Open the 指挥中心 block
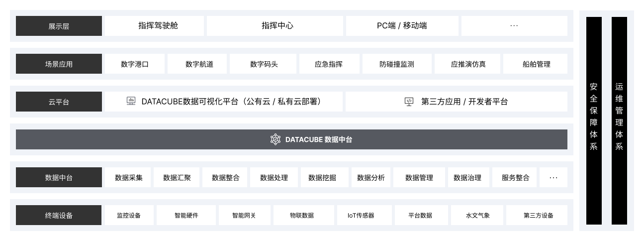Screen dimensions: 644x241 click(x=275, y=26)
